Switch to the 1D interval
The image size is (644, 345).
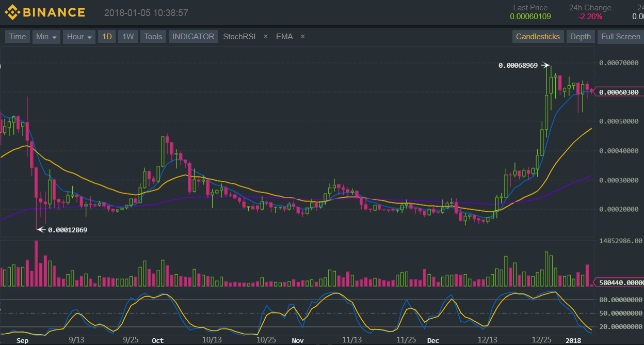(x=107, y=37)
